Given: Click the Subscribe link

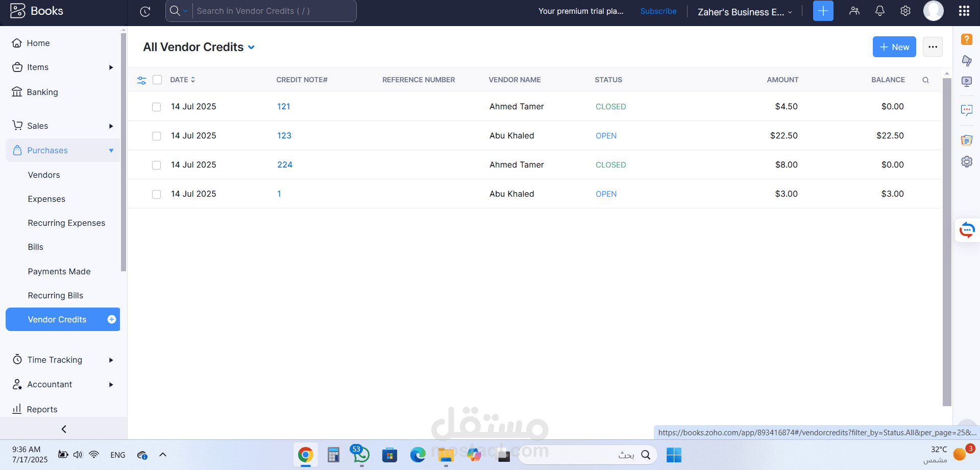Looking at the screenshot, I should (x=658, y=11).
